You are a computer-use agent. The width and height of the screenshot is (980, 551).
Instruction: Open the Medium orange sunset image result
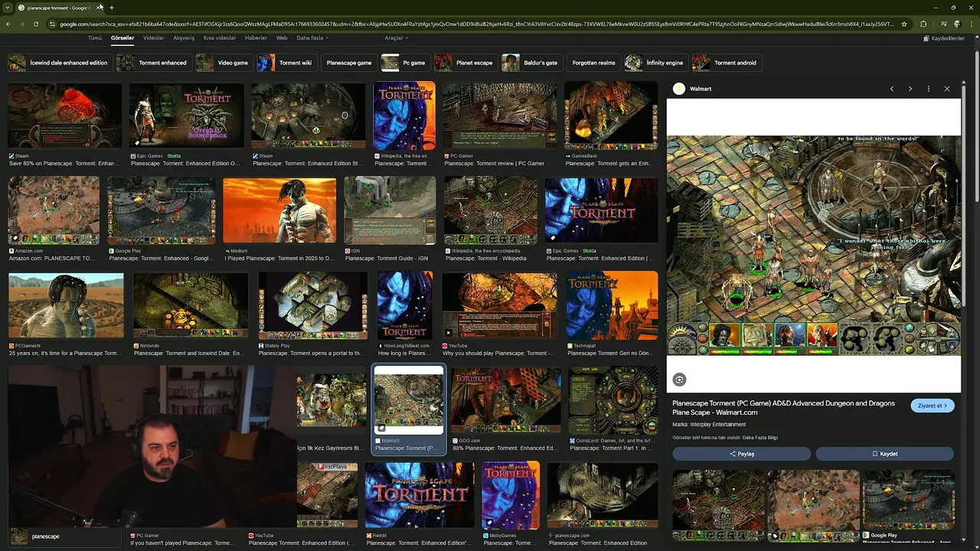[279, 211]
